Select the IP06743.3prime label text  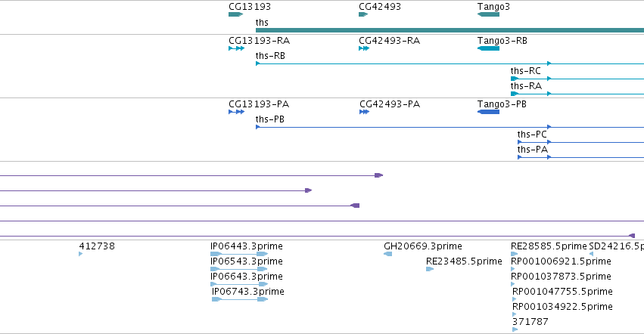click(x=248, y=292)
